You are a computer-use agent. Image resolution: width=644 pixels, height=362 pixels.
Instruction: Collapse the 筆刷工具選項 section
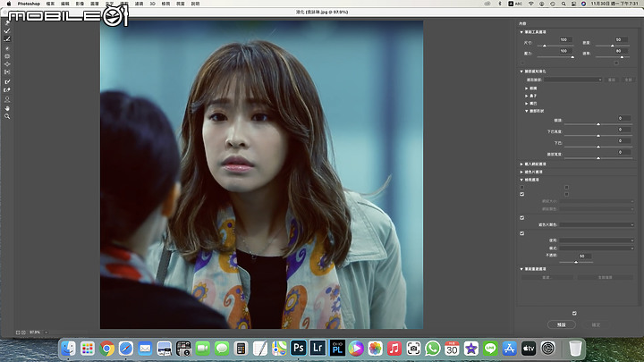[x=521, y=32]
